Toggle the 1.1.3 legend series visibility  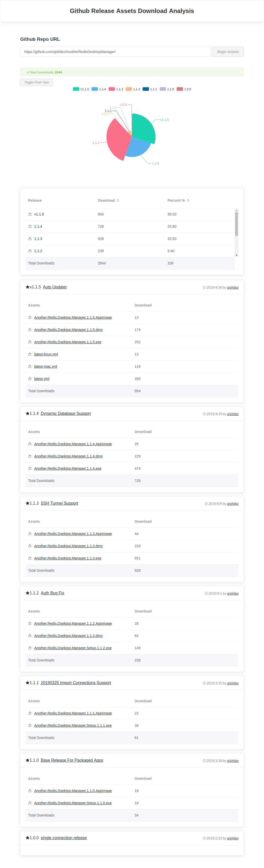[116, 89]
